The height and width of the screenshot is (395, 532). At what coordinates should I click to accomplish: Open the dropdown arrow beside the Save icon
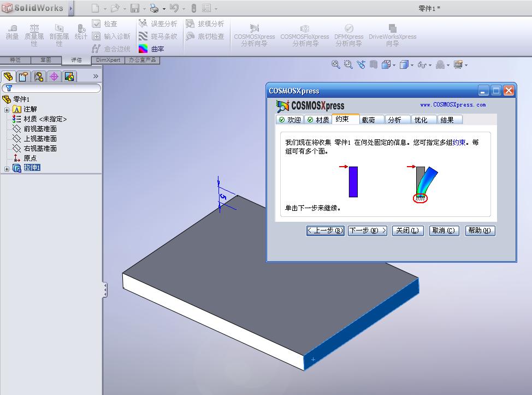click(x=144, y=9)
